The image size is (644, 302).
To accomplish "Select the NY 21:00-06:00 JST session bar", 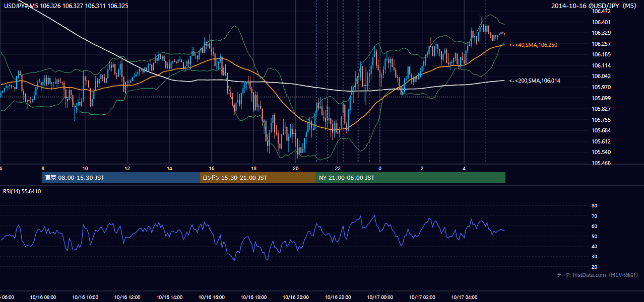I will coord(411,178).
